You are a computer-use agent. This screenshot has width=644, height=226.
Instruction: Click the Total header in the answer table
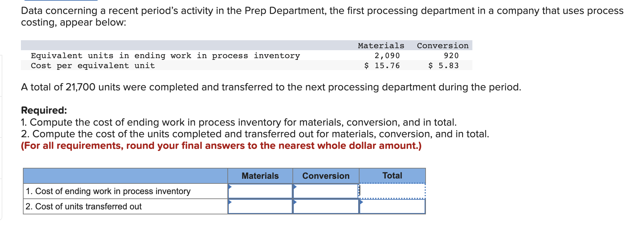click(x=392, y=175)
